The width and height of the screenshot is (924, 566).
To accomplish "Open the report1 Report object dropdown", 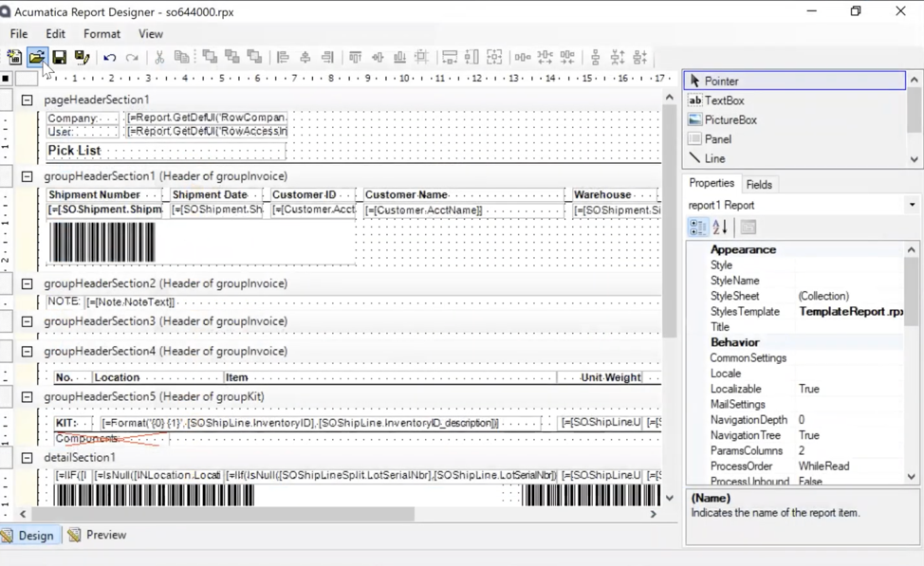I will (x=912, y=205).
